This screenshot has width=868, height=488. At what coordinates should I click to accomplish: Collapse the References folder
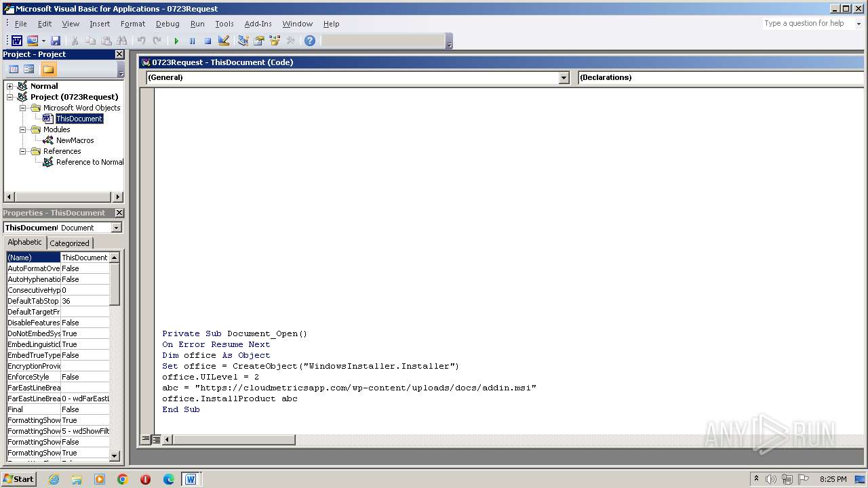click(x=22, y=151)
